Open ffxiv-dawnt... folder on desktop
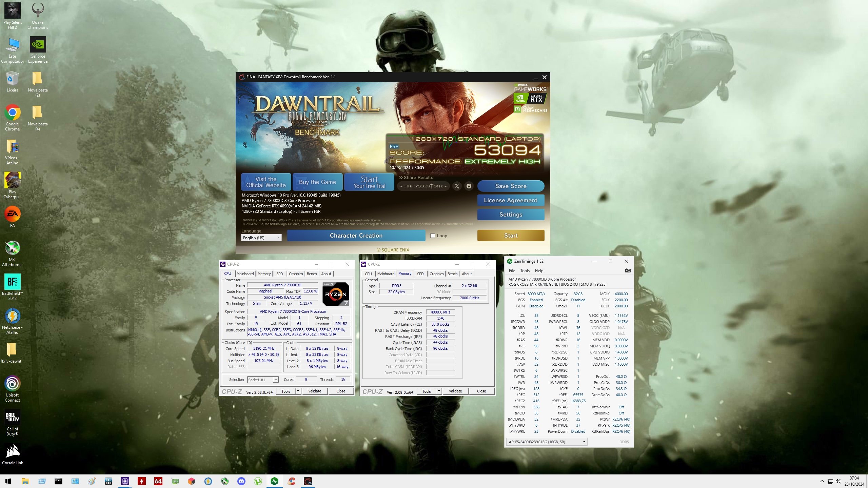This screenshot has height=488, width=868. click(12, 353)
